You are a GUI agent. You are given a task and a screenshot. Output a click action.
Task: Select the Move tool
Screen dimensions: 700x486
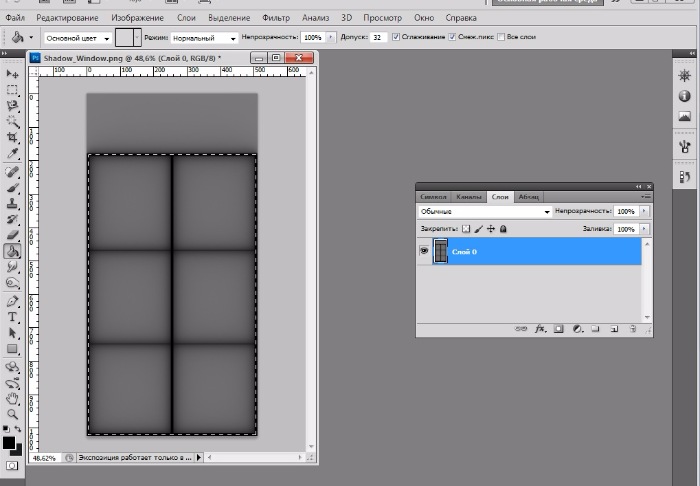pyautogui.click(x=13, y=74)
